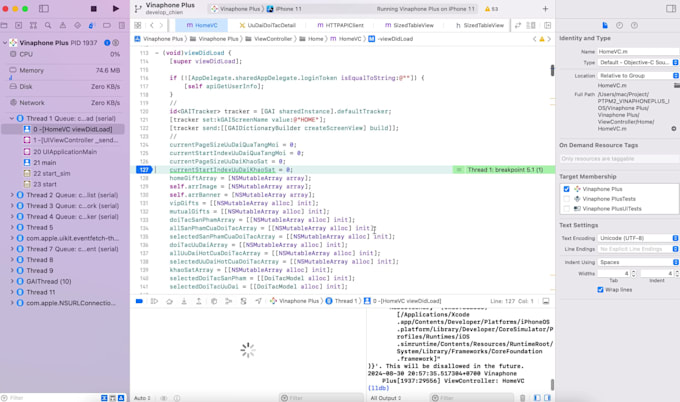
Task: Switch to SizedTableView header tab
Action: (480, 26)
